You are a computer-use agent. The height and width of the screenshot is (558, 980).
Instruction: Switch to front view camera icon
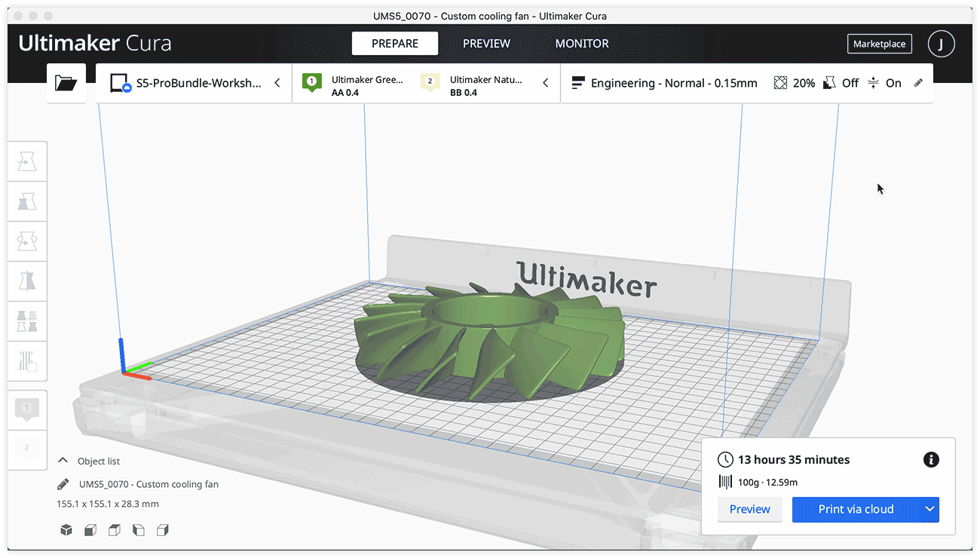tap(90, 530)
